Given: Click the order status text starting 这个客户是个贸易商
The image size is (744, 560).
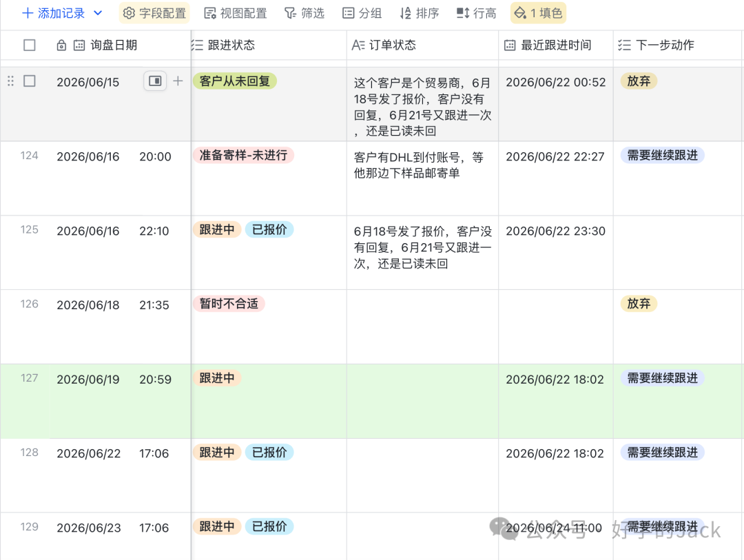Looking at the screenshot, I should pos(422,107).
